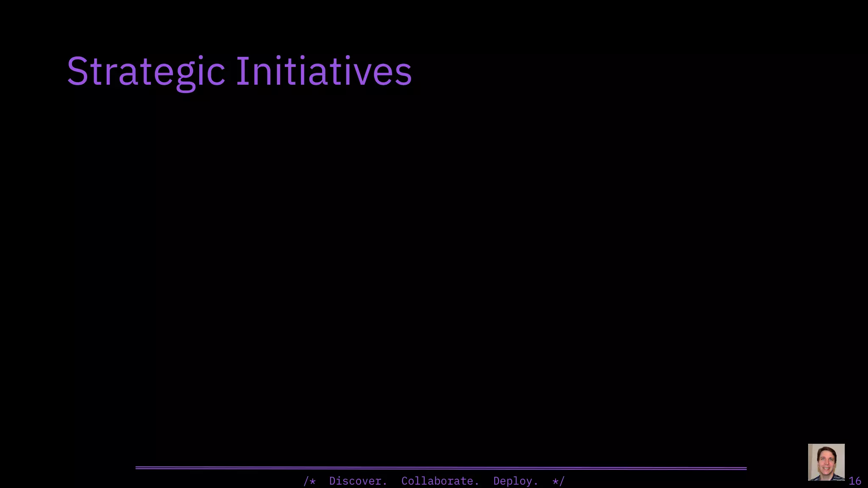The height and width of the screenshot is (488, 868).
Task: Click the purple double-line footer divider
Action: 441,468
